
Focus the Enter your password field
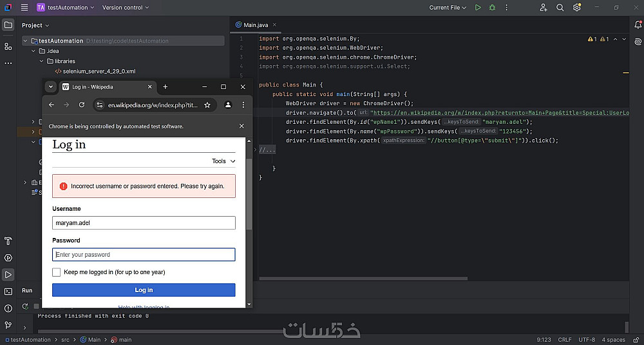tap(144, 255)
